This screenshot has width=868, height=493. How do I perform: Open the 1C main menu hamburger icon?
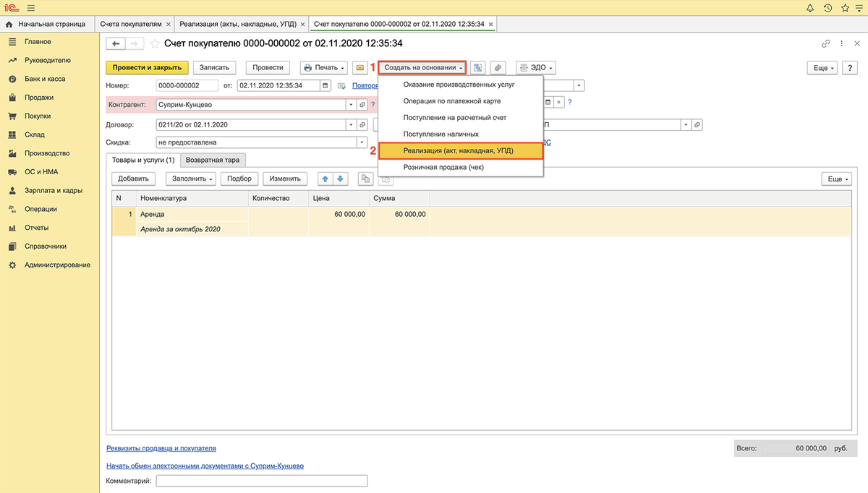[x=30, y=9]
